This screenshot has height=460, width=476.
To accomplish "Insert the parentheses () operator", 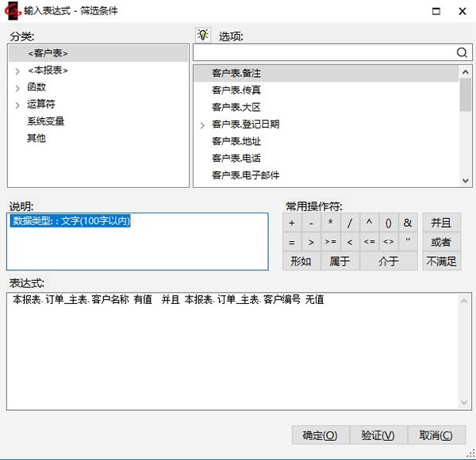I will [389, 223].
